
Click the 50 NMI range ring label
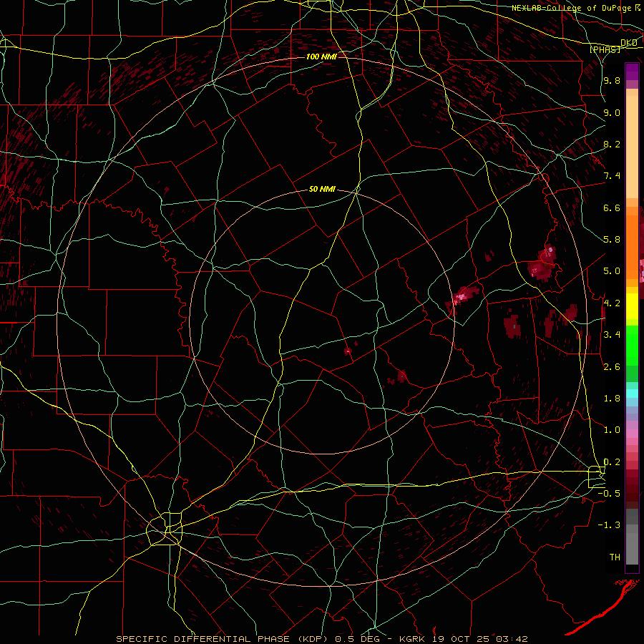[322, 189]
